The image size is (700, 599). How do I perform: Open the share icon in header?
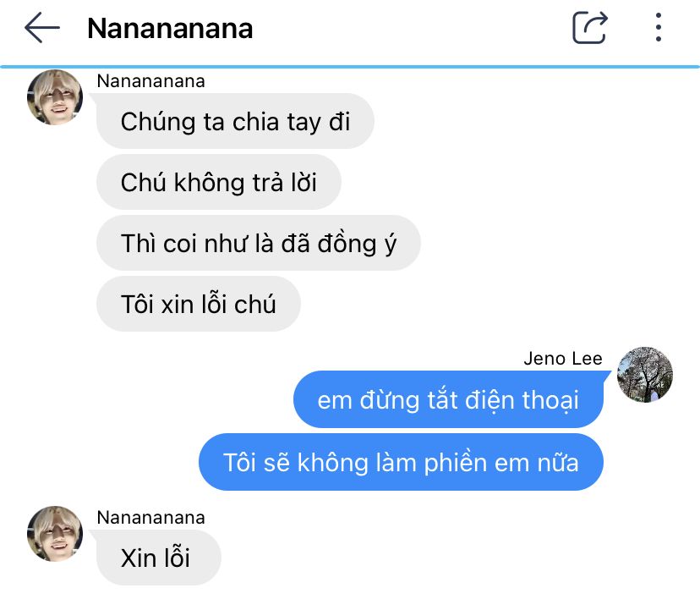click(x=590, y=28)
